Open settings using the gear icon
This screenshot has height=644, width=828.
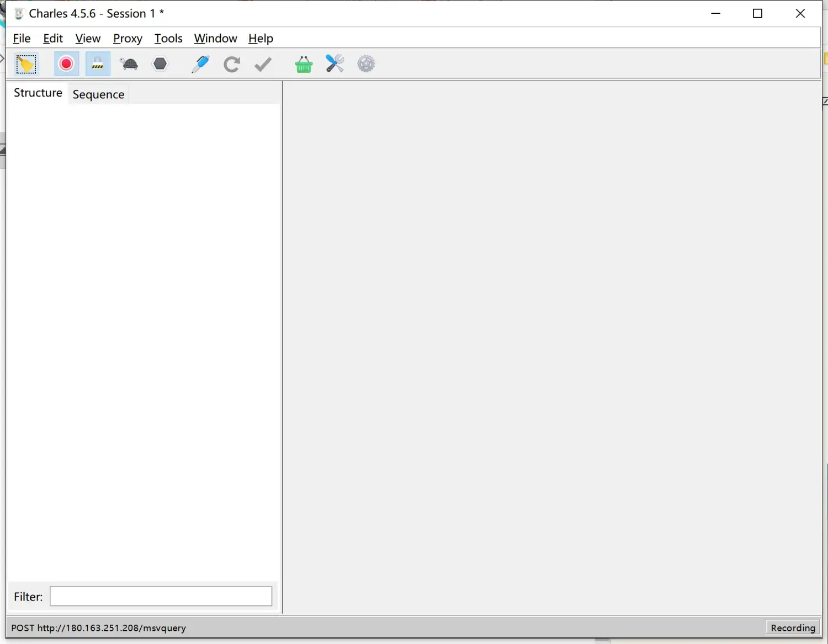coord(366,64)
